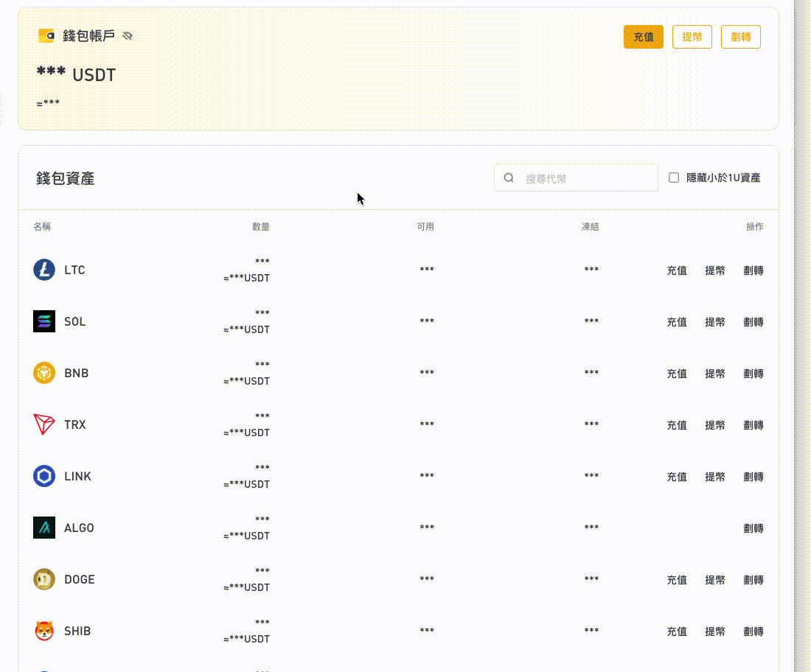Click the hidden *** USDT total balance

pos(76,74)
